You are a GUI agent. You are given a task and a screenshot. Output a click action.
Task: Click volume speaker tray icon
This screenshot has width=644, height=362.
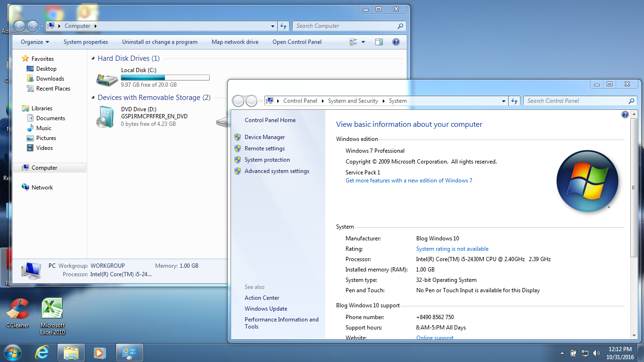coord(596,353)
